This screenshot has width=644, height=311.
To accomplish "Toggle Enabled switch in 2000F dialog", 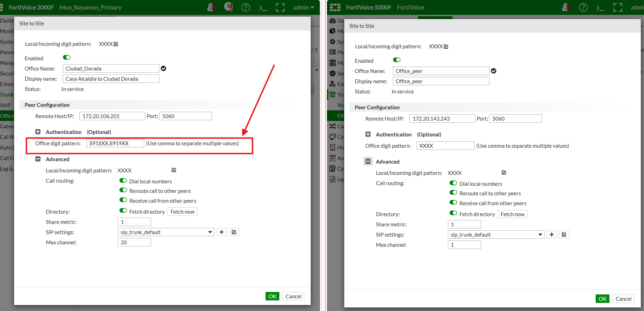I will coord(67,57).
